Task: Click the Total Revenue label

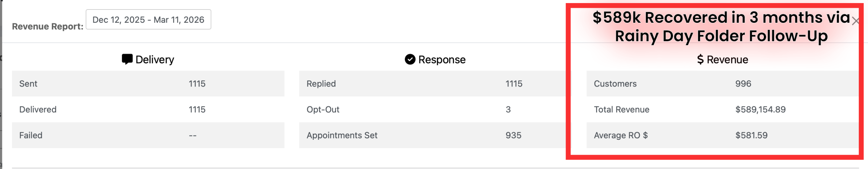Action: [622, 110]
